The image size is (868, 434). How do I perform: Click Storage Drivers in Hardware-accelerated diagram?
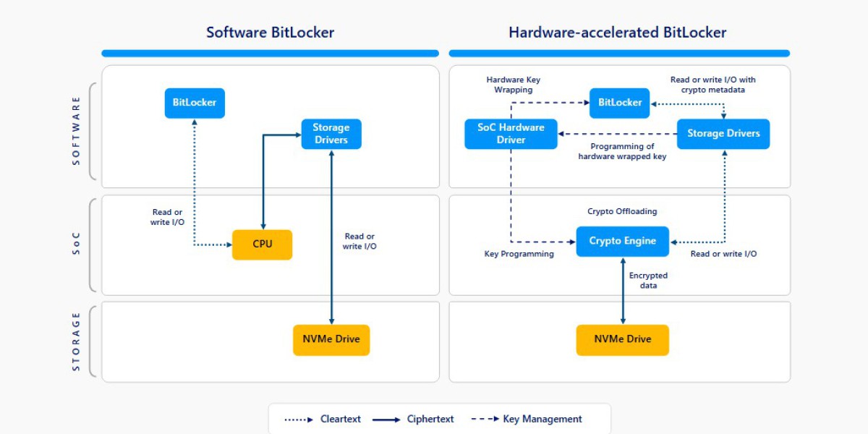[723, 134]
